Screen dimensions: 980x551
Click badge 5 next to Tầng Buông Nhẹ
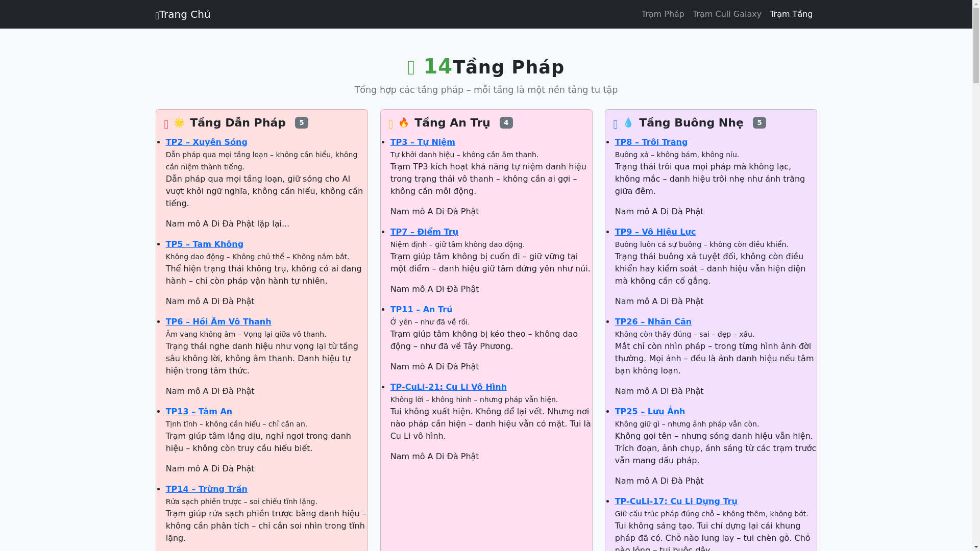click(x=759, y=122)
